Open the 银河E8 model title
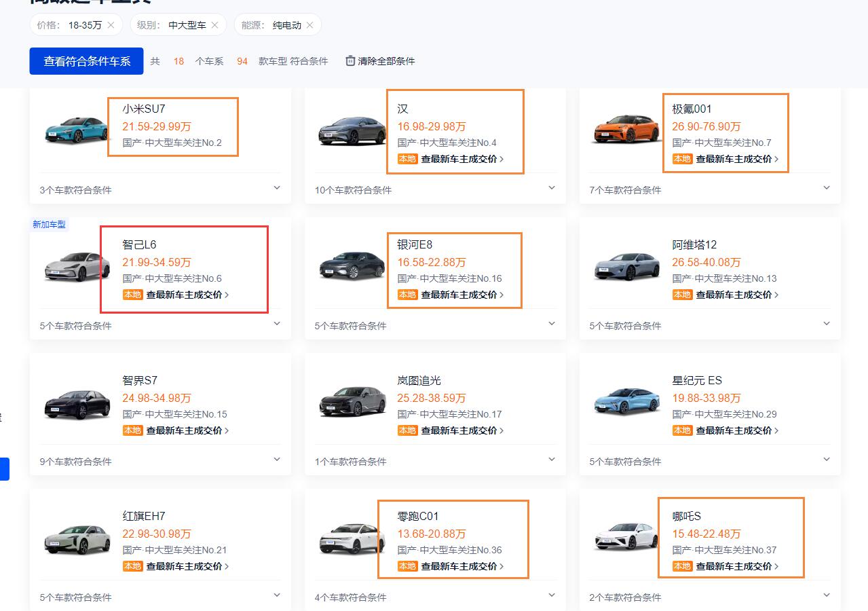This screenshot has width=868, height=611. 414,244
